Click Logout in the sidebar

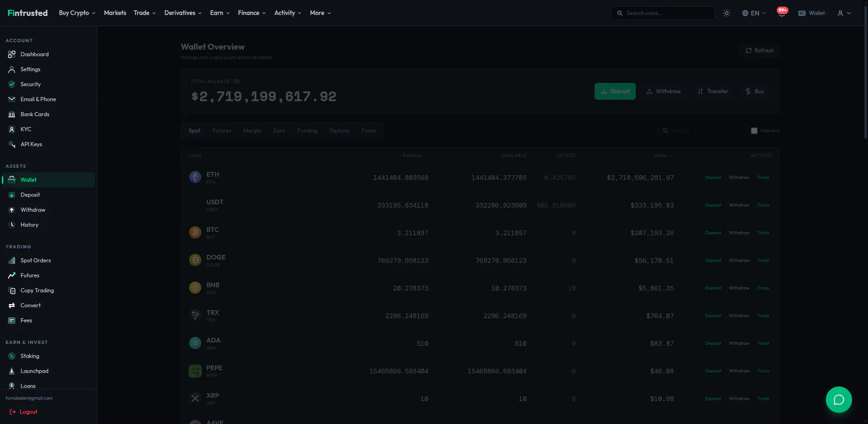23,412
